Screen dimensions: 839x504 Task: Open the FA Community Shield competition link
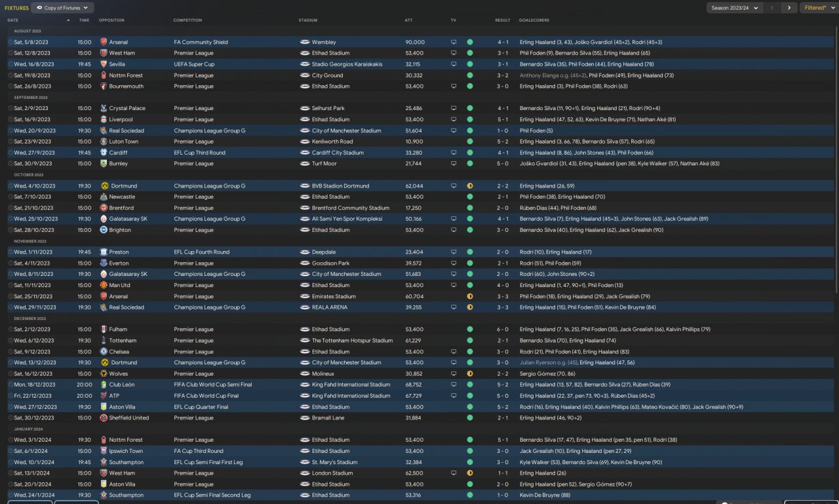tap(201, 42)
